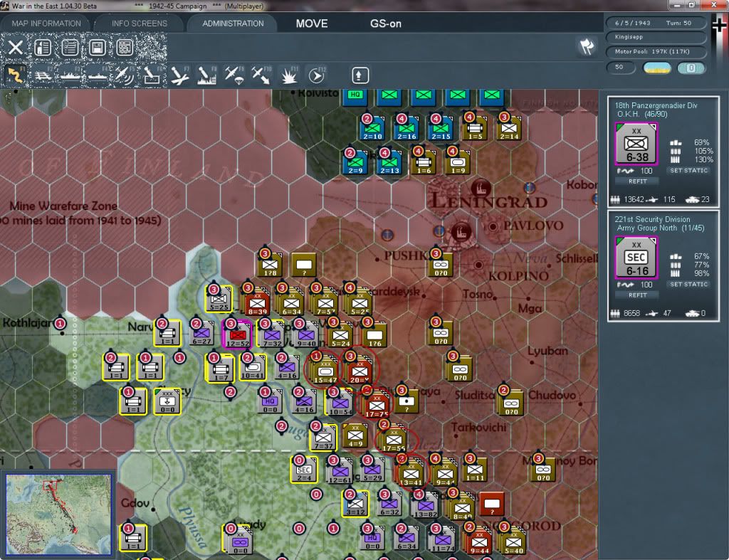Open the grid-pattern icon beside the save icon
This screenshot has height=560, width=729.
125,47
